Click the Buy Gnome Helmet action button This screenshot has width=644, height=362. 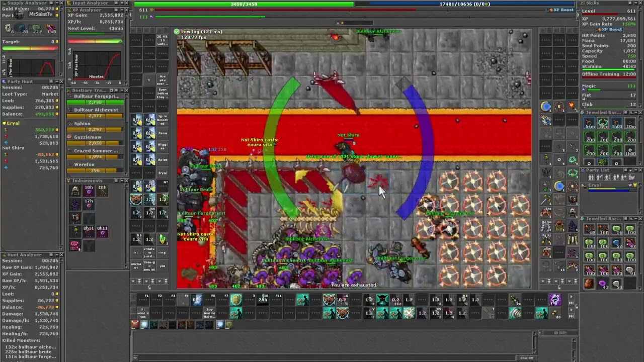pos(209,313)
